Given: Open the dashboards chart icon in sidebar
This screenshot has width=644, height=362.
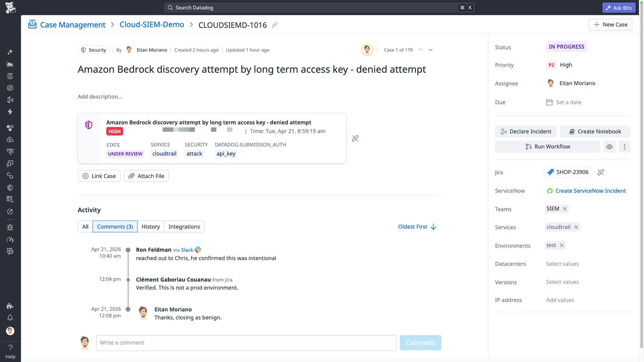Looking at the screenshot, I should click(10, 64).
